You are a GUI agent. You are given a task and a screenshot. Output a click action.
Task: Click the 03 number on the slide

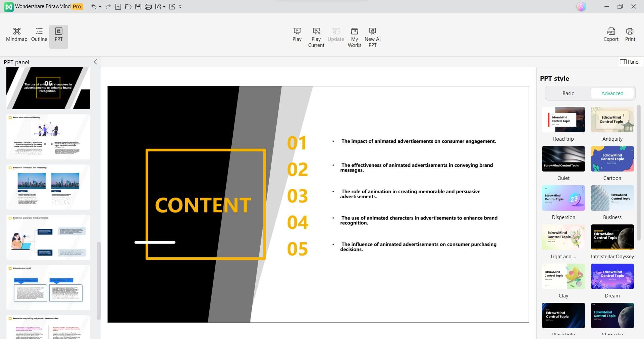[298, 196]
